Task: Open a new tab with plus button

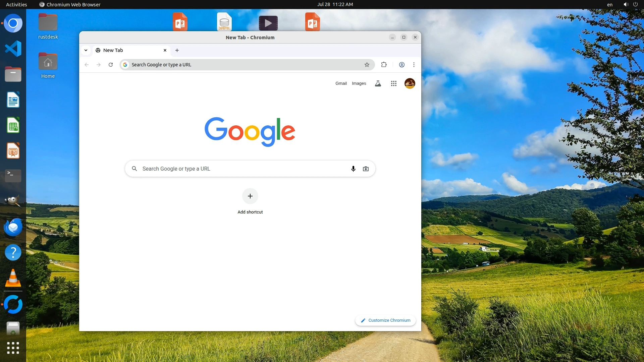Action: point(177,50)
